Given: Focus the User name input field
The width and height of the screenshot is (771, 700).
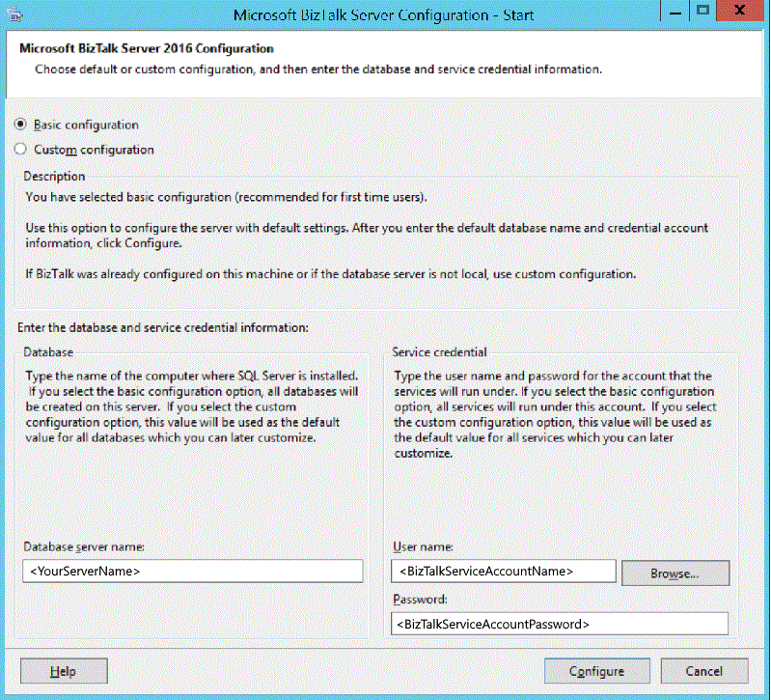Looking at the screenshot, I should [504, 572].
